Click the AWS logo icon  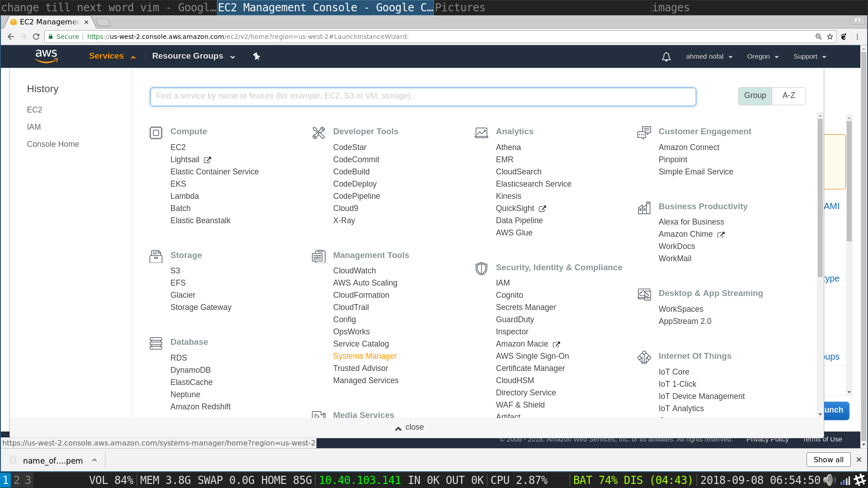pyautogui.click(x=46, y=56)
